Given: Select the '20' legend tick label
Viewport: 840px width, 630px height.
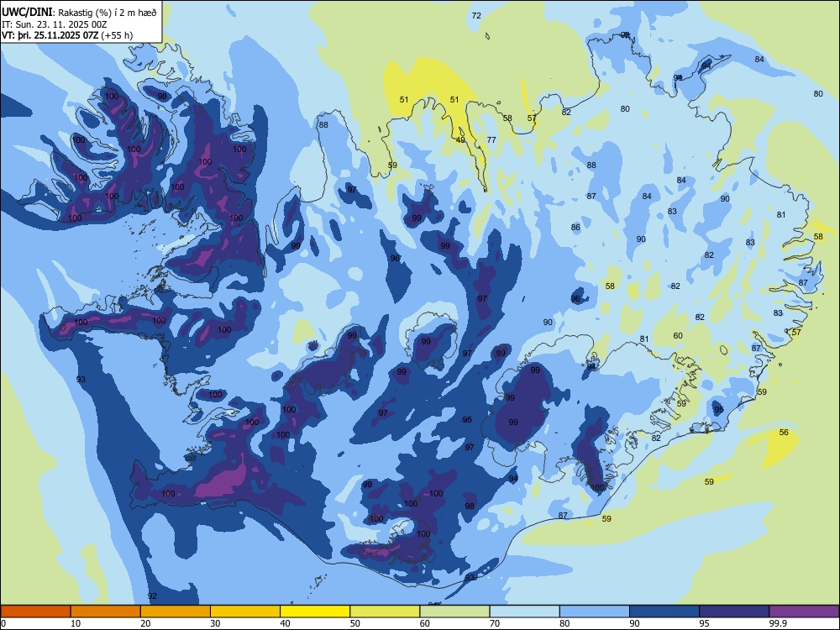Looking at the screenshot, I should pos(146,623).
